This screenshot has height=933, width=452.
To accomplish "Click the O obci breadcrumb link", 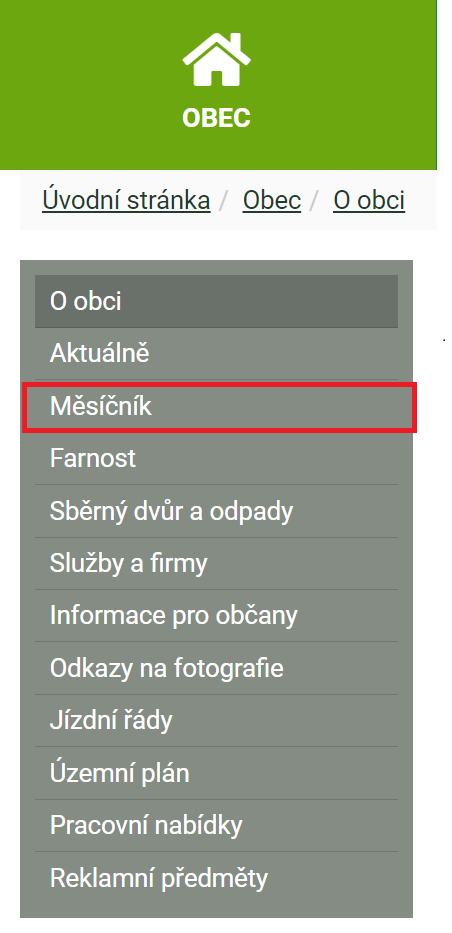I will pos(369,201).
